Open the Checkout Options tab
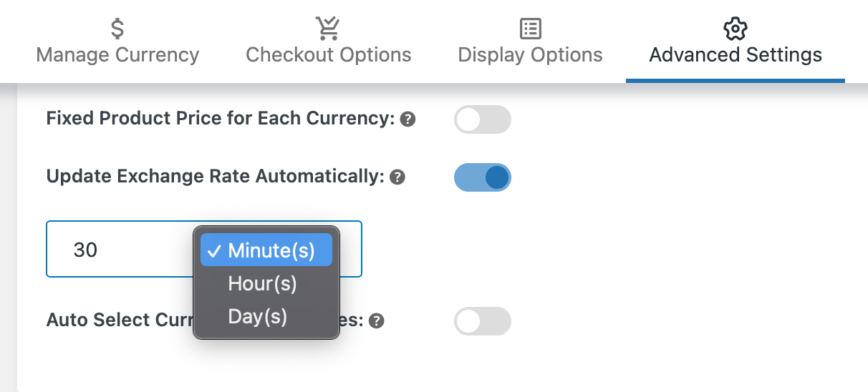 [x=328, y=55]
